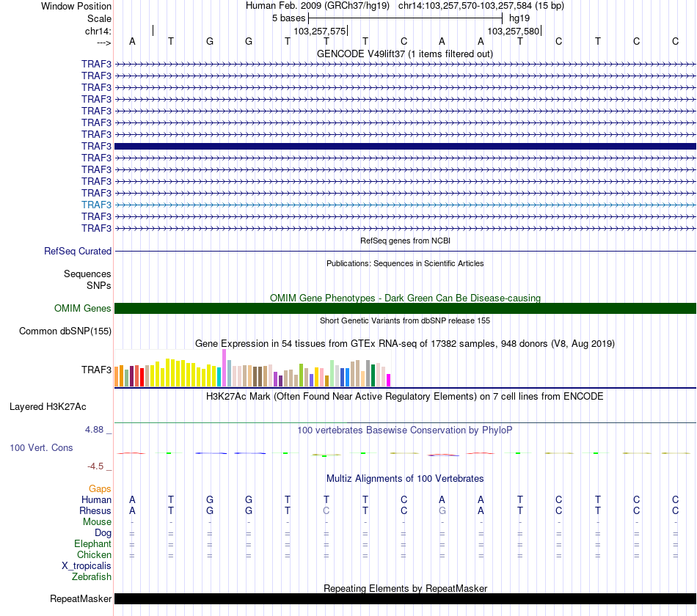Open '100 vertebrates Basewise Conservation by PhyloP'
This screenshot has width=697, height=616.
click(x=405, y=430)
